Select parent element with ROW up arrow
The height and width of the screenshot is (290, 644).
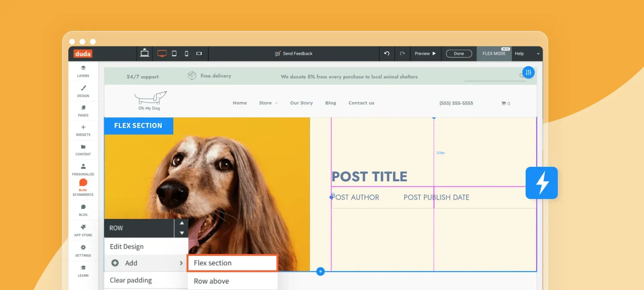(x=182, y=223)
